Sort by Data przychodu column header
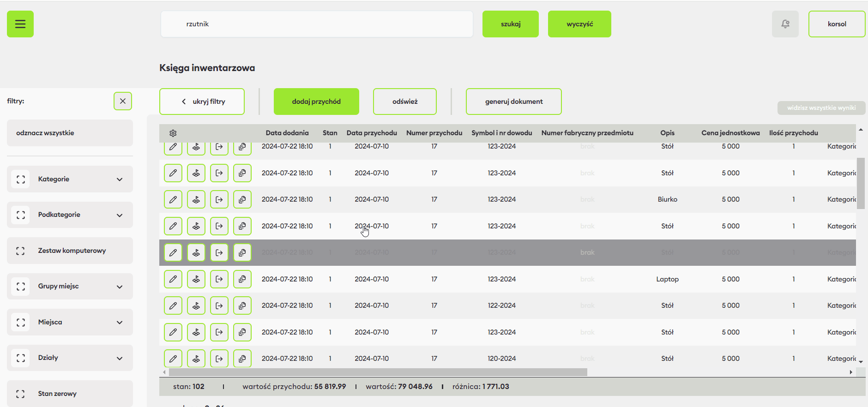Viewport: 868px width, 407px height. click(372, 133)
